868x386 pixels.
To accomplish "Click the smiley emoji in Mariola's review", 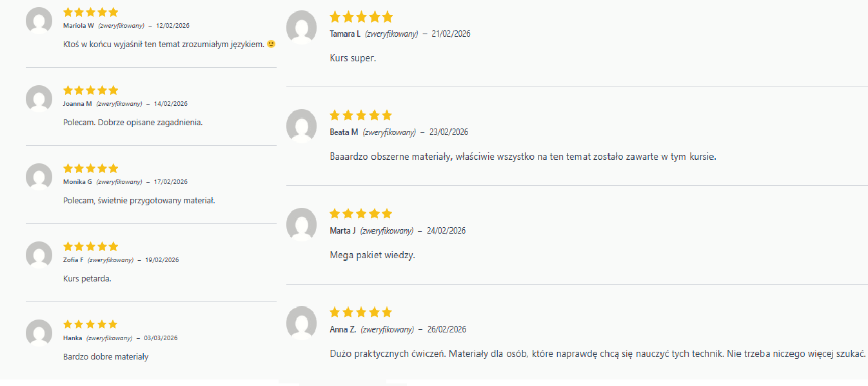I will (x=271, y=44).
